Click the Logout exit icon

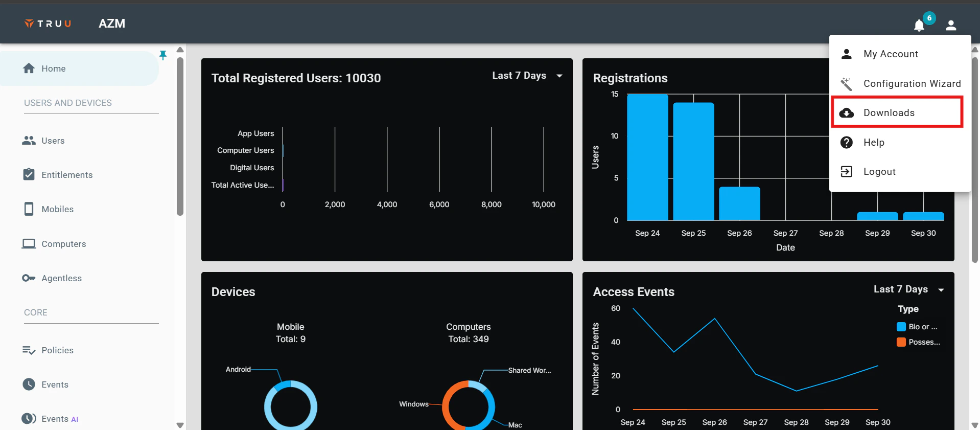pos(847,171)
